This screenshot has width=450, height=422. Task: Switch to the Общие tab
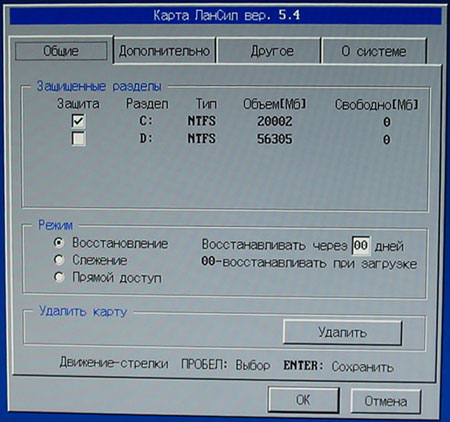[x=61, y=51]
